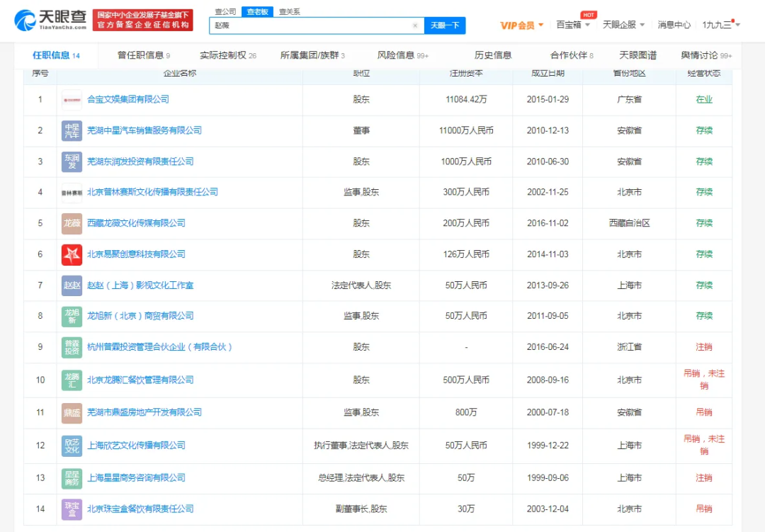Open the 天眼查 logo homepage

click(x=50, y=20)
